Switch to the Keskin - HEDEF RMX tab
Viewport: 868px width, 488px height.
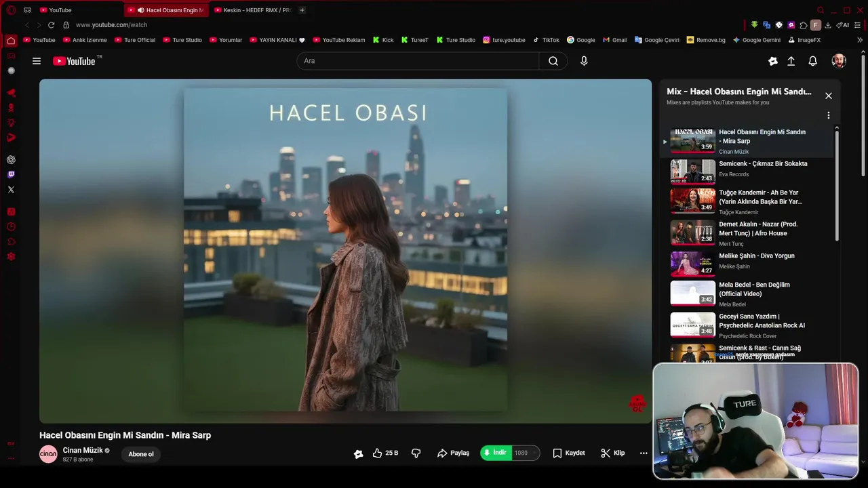pyautogui.click(x=252, y=10)
